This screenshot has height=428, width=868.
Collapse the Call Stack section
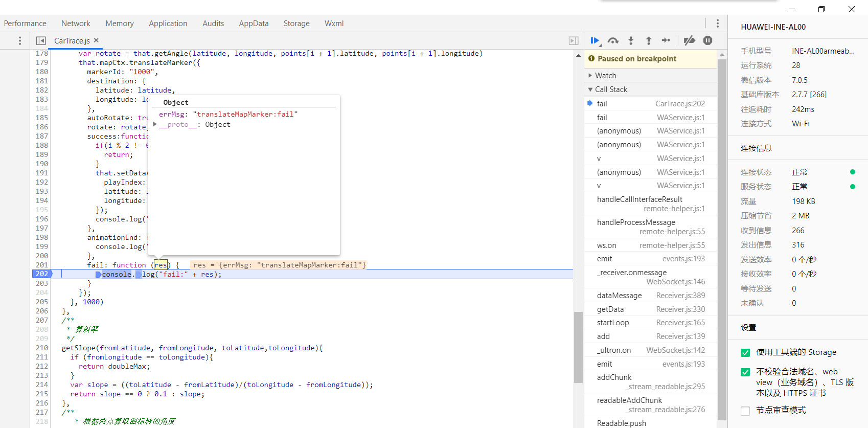point(611,89)
